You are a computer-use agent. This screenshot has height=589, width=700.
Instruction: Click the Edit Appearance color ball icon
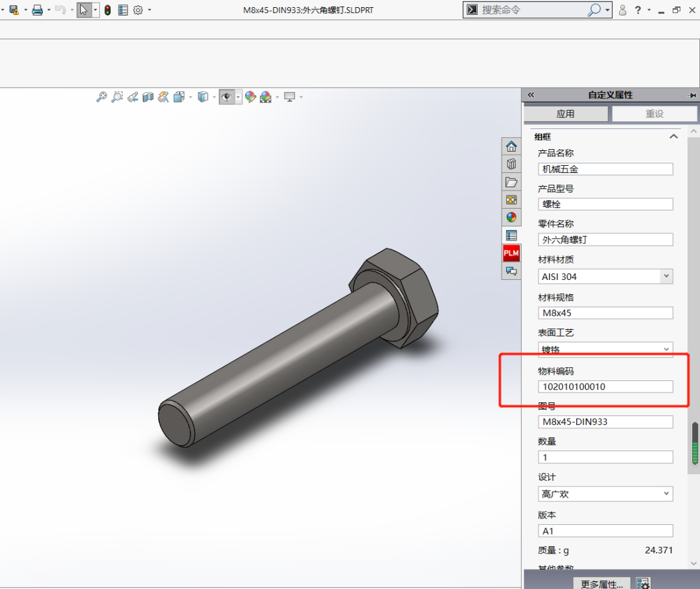pos(250,97)
